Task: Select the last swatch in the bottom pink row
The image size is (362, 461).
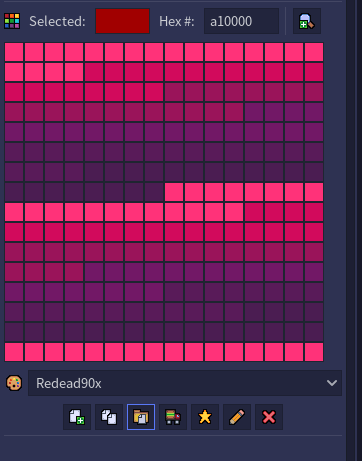Action: coord(314,352)
